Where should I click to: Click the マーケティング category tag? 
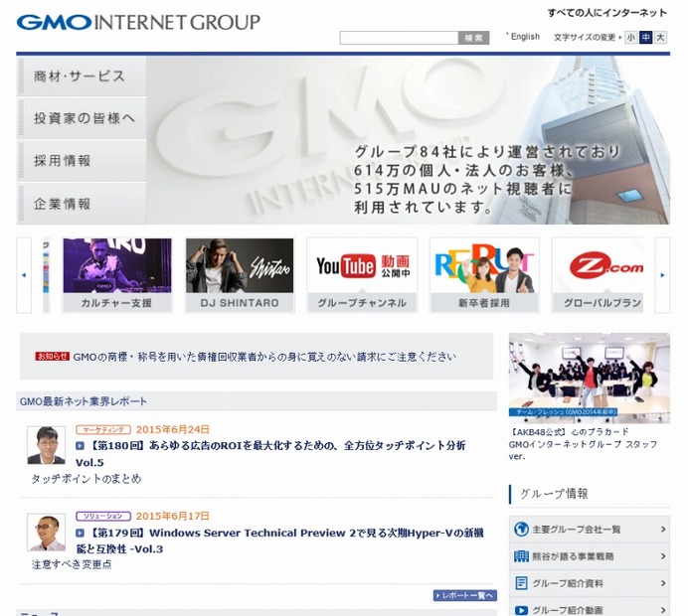[103, 429]
